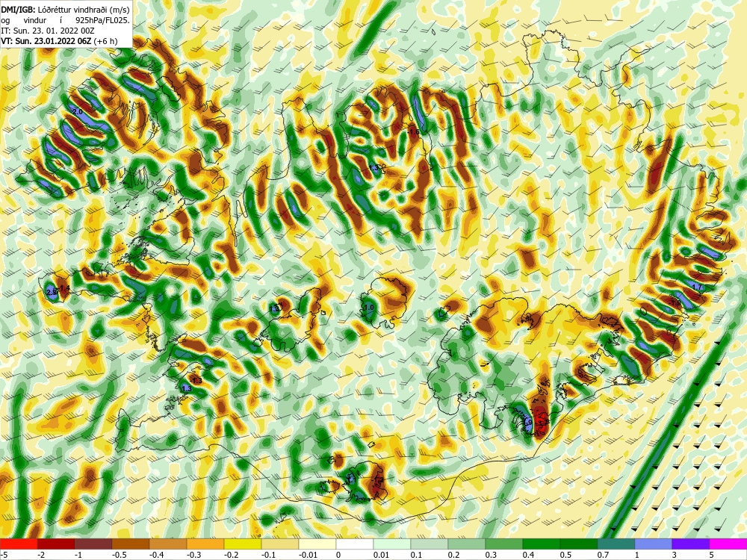747x560 pixels.
Task: Click the legend label "0.7"
Action: [604, 555]
